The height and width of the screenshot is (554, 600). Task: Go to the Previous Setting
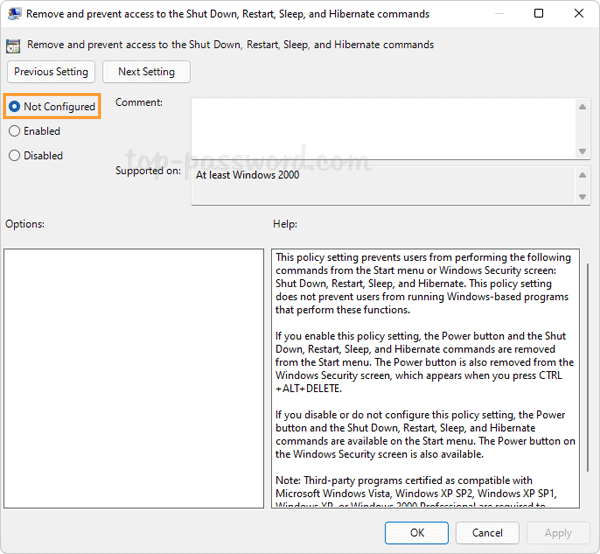click(x=51, y=72)
